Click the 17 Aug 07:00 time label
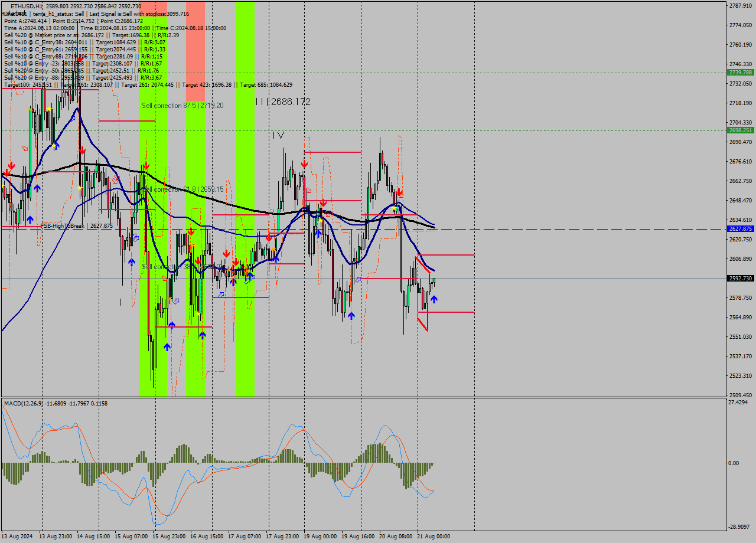Viewport: 756px width, 543px height. (x=245, y=537)
